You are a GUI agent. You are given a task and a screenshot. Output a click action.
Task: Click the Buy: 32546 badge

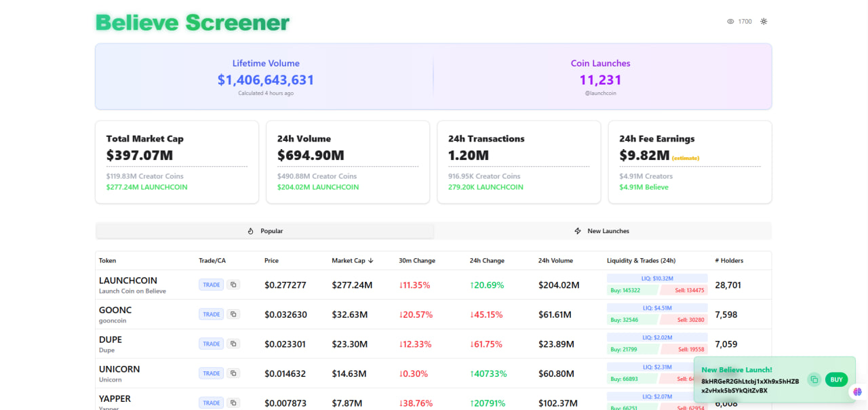pos(632,320)
